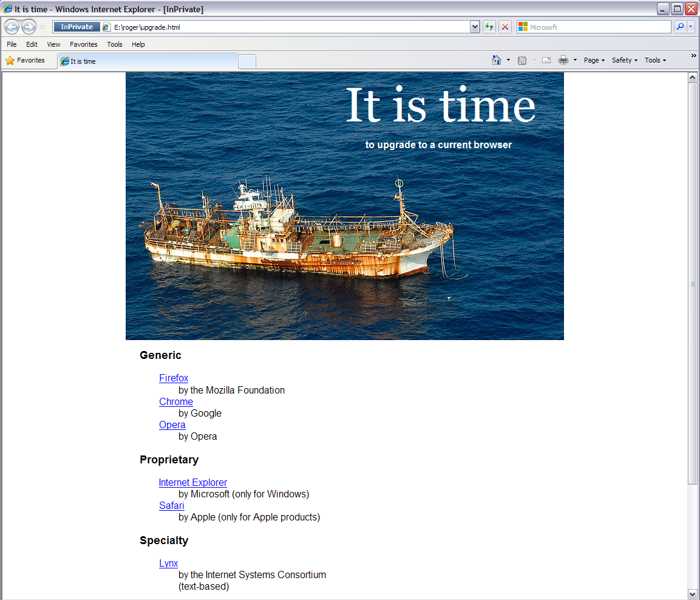Click the InPrivate indicator in address bar
The image size is (700, 600).
(76, 27)
